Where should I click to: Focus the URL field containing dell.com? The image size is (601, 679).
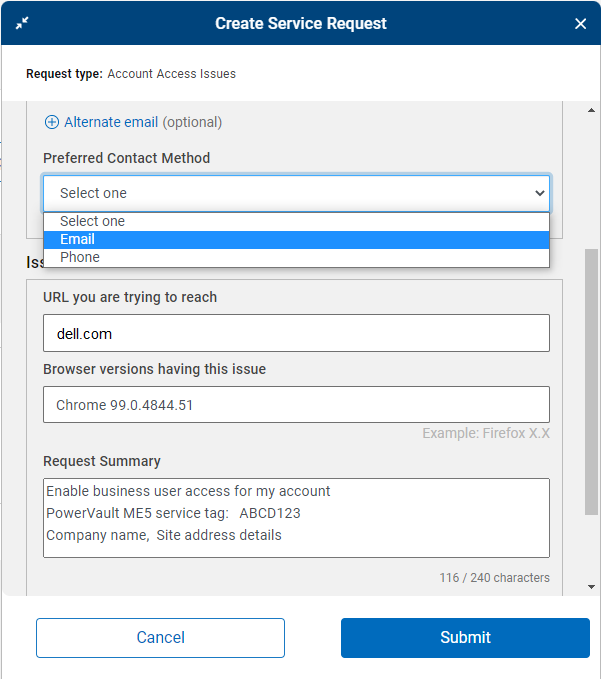point(296,333)
